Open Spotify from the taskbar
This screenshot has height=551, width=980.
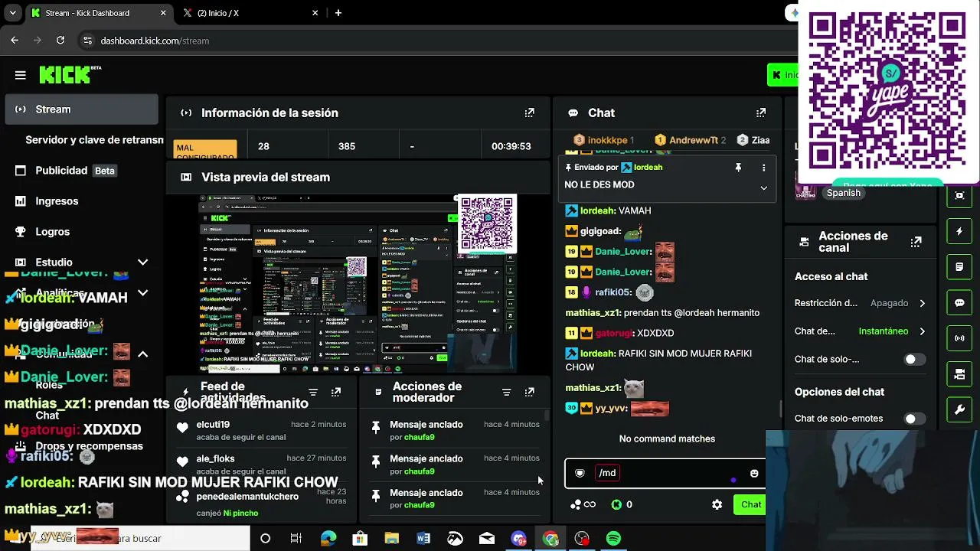click(x=613, y=539)
